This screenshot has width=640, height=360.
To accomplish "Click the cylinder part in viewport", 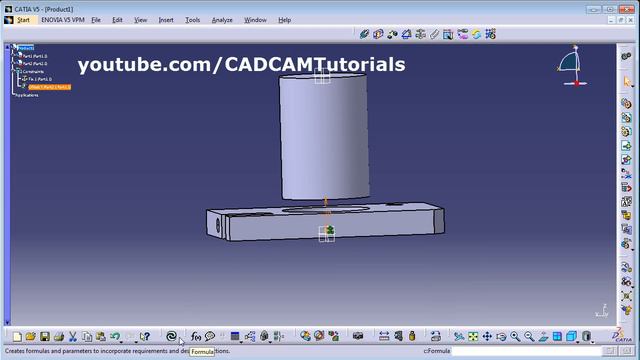I will [x=324, y=137].
